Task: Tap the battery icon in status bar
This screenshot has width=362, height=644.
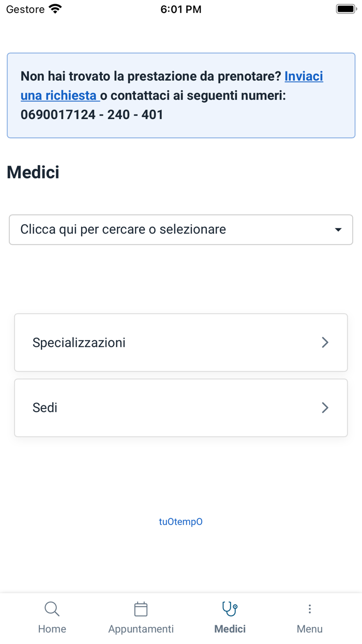Action: [345, 9]
